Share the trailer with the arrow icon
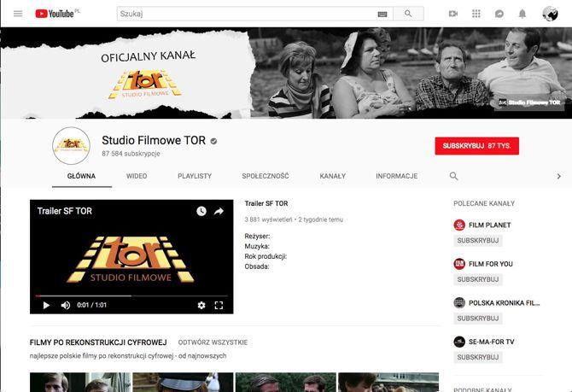The image size is (572, 392). point(219,211)
